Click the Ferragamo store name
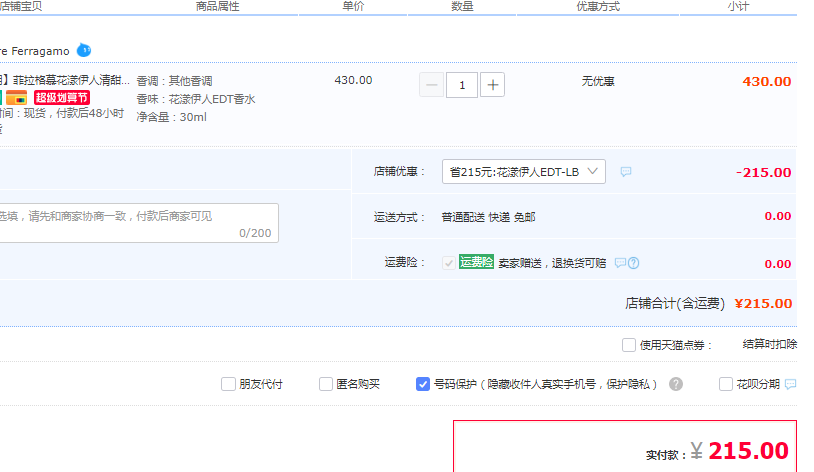Image resolution: width=814 pixels, height=472 pixels. tap(35, 51)
